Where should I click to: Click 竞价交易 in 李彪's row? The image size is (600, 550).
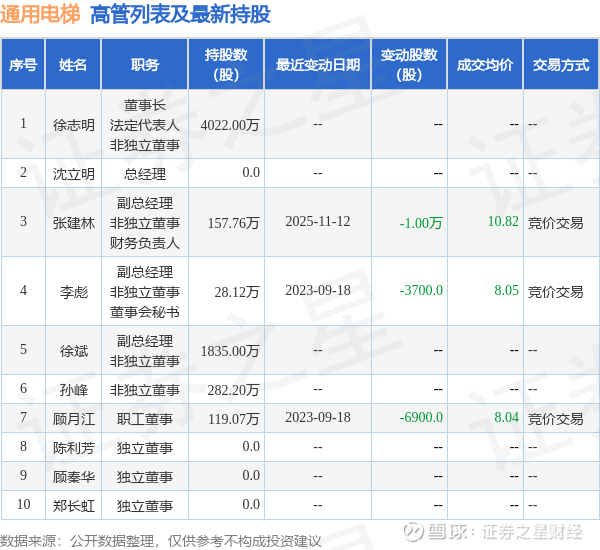556,292
